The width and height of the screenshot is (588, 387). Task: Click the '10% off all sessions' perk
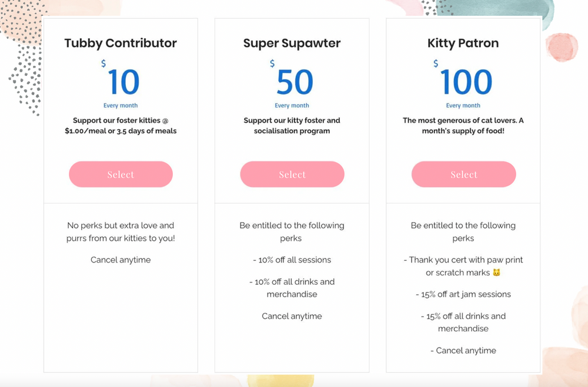[x=292, y=260]
